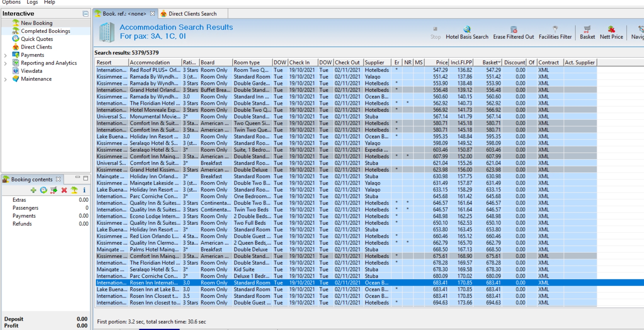Open the Basket from the results toolbar
644x330 pixels.
[x=587, y=33]
